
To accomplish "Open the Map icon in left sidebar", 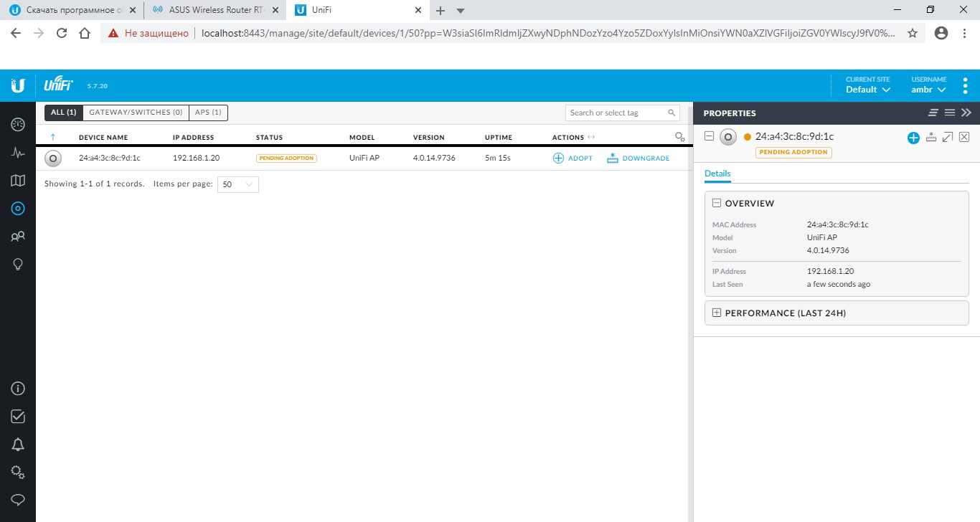I will tap(18, 181).
